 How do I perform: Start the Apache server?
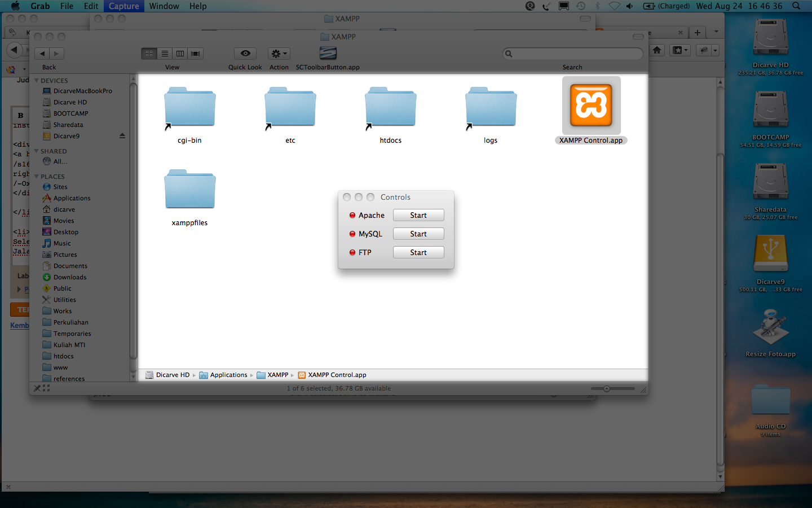[x=418, y=215]
